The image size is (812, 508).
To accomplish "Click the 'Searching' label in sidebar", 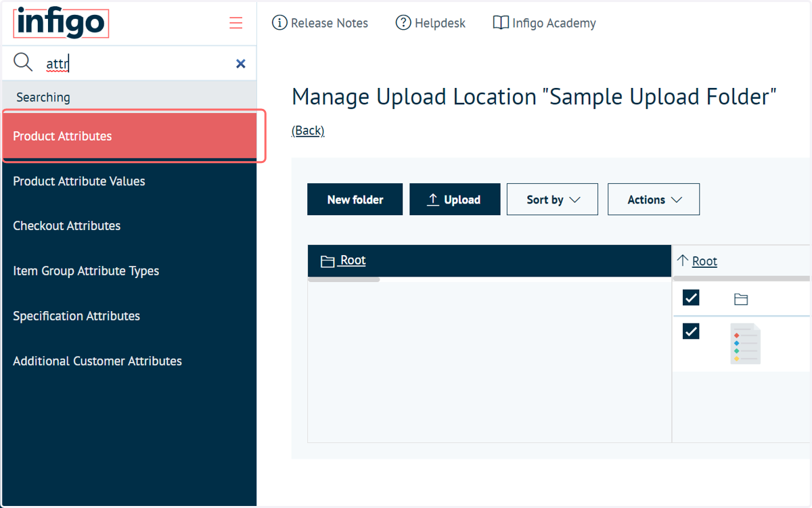I will coord(43,97).
